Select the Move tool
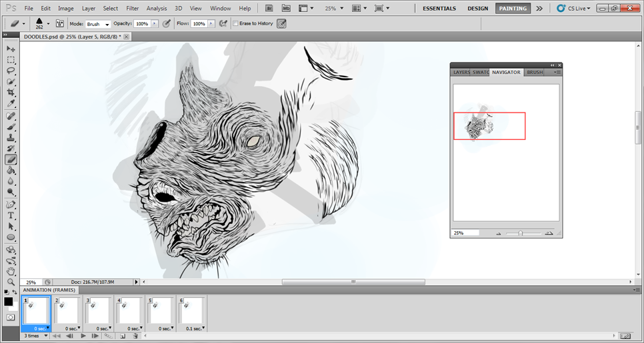Screen dimensions: 644x343 tap(11, 49)
